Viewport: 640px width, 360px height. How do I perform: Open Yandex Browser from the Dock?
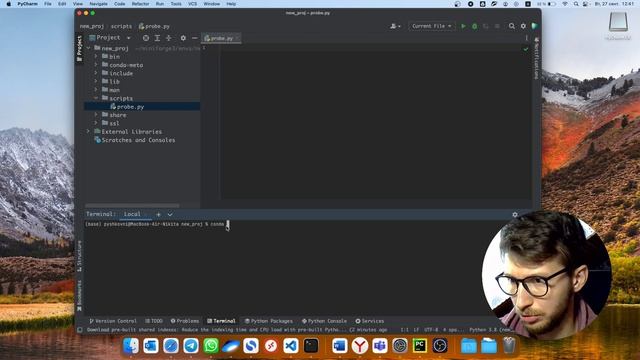coord(360,346)
